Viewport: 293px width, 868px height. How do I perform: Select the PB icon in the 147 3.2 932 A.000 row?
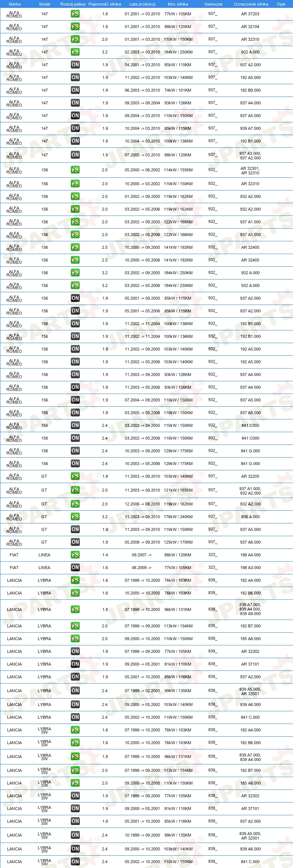[75, 52]
